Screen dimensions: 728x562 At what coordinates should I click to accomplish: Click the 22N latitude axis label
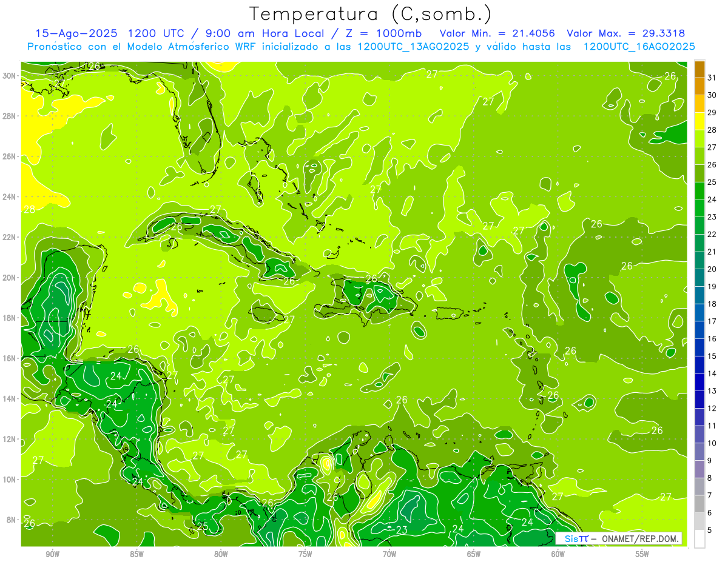coord(9,237)
